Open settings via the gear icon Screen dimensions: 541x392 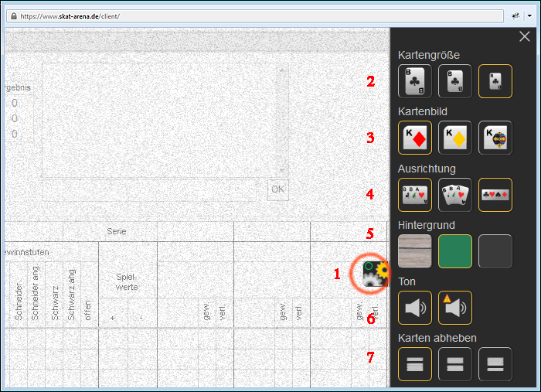pos(376,274)
